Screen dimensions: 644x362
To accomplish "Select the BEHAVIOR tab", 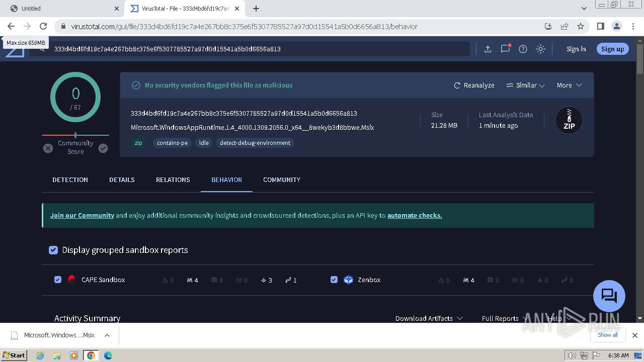I will [227, 180].
